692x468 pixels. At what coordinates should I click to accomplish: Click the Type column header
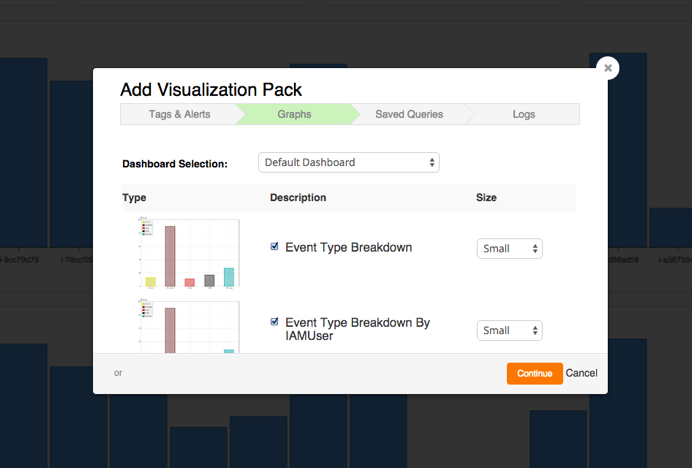[135, 198]
